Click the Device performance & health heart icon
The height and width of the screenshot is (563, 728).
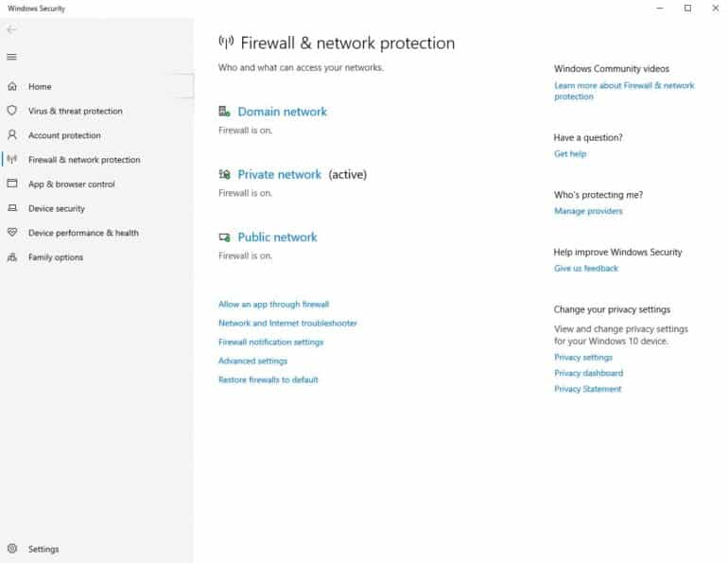click(x=11, y=233)
